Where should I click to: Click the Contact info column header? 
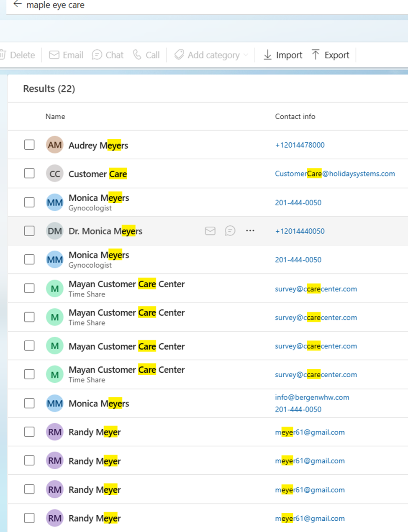tap(295, 116)
